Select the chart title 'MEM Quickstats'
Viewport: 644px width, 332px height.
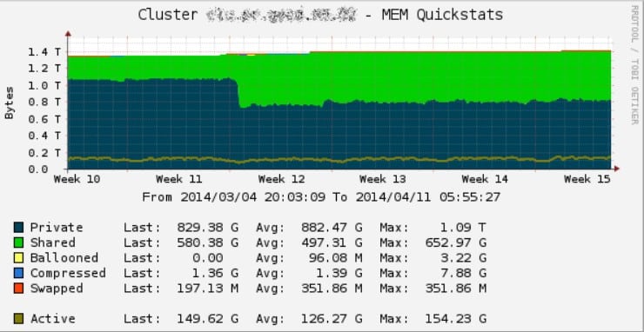pos(442,15)
